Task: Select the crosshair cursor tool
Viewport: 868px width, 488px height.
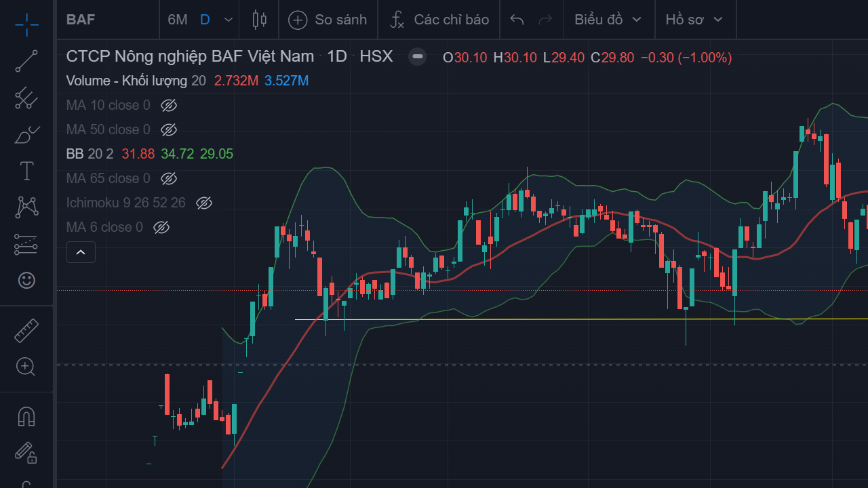Action: coord(26,25)
